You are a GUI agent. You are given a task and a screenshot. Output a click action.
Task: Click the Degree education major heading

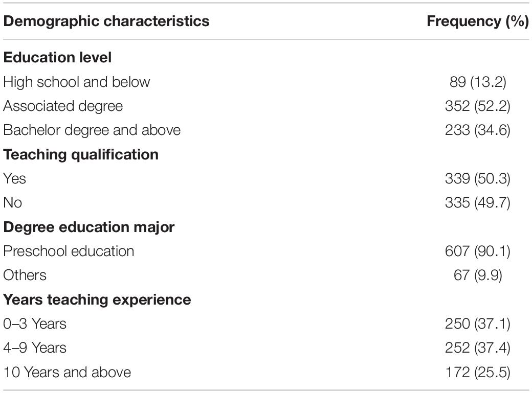[89, 227]
